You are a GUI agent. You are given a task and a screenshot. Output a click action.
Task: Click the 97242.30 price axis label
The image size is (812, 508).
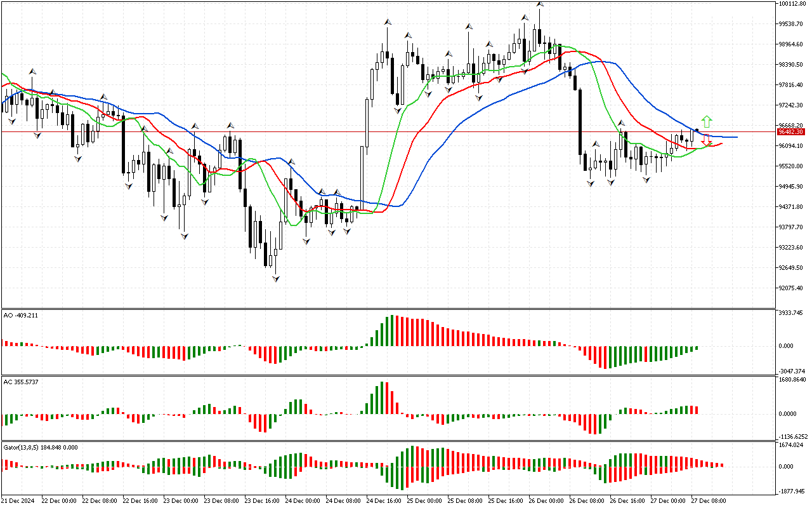coord(792,105)
